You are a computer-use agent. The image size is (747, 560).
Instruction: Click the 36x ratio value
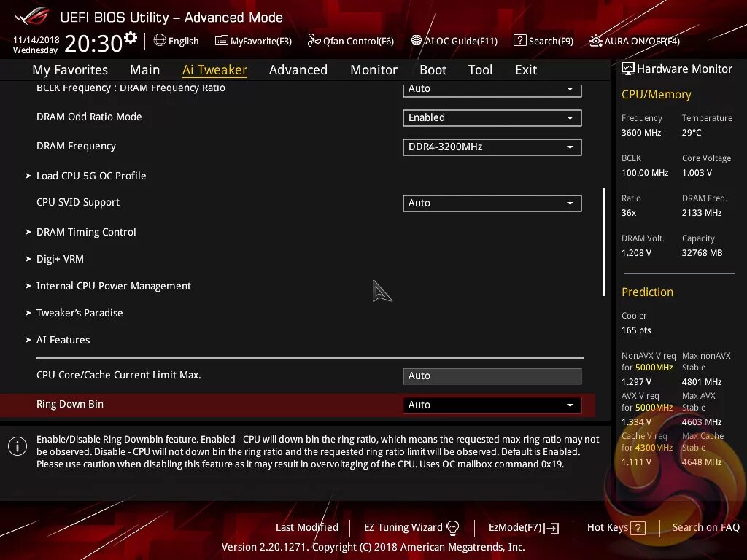click(629, 213)
